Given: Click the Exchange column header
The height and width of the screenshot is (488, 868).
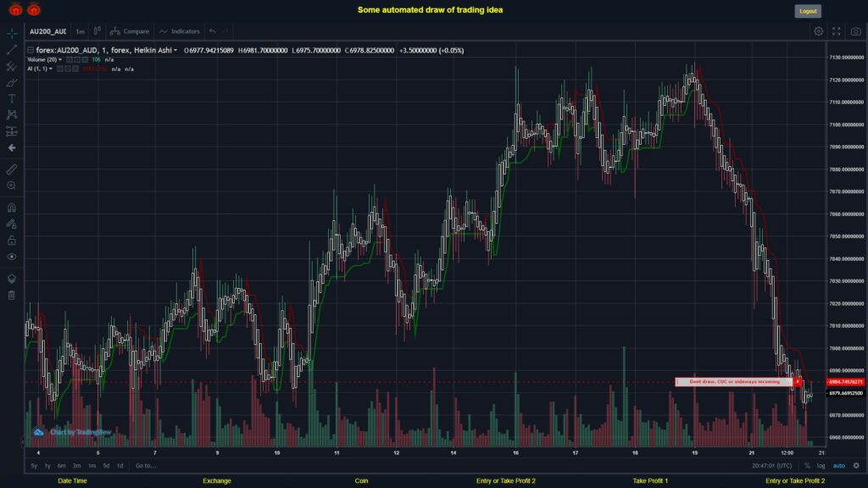Looking at the screenshot, I should pyautogui.click(x=217, y=481).
